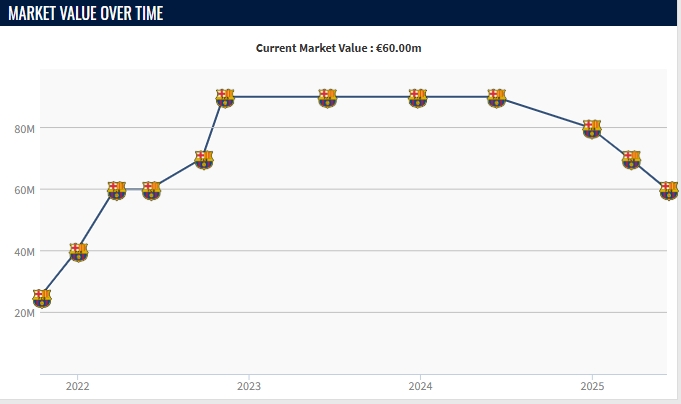
Task: Click the 20M y-axis label
Action: pos(25,313)
